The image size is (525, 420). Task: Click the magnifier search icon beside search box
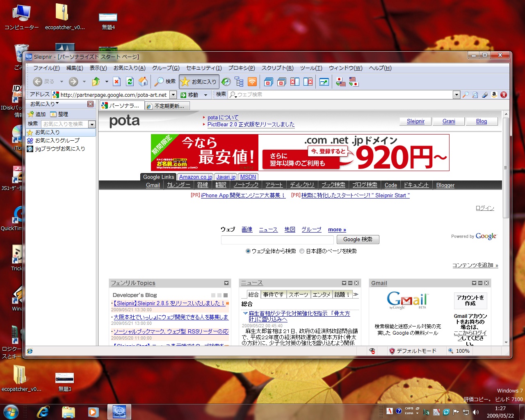[466, 95]
